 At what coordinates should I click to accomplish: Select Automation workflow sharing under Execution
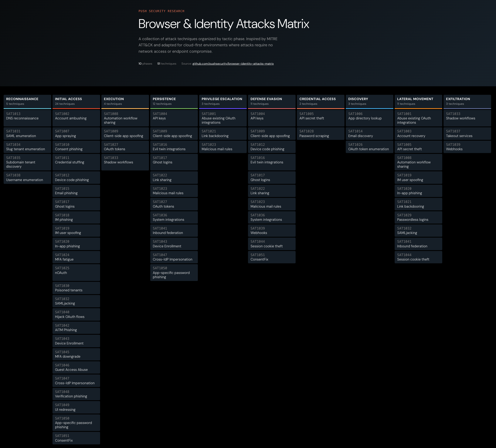click(x=125, y=118)
